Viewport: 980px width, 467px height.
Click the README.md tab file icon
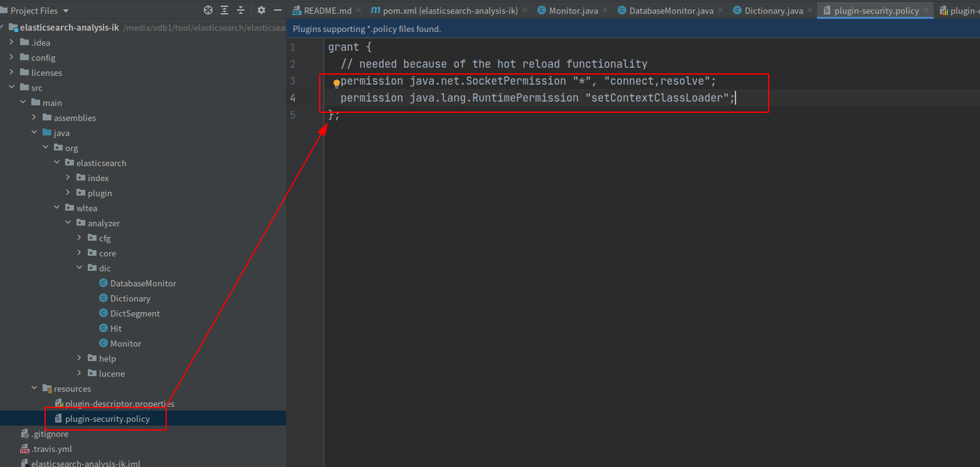pyautogui.click(x=297, y=11)
